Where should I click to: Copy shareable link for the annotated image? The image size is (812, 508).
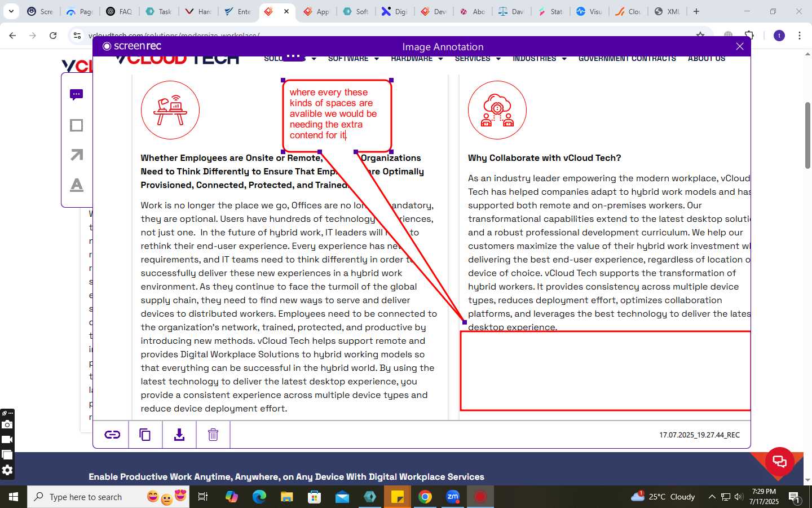(112, 435)
